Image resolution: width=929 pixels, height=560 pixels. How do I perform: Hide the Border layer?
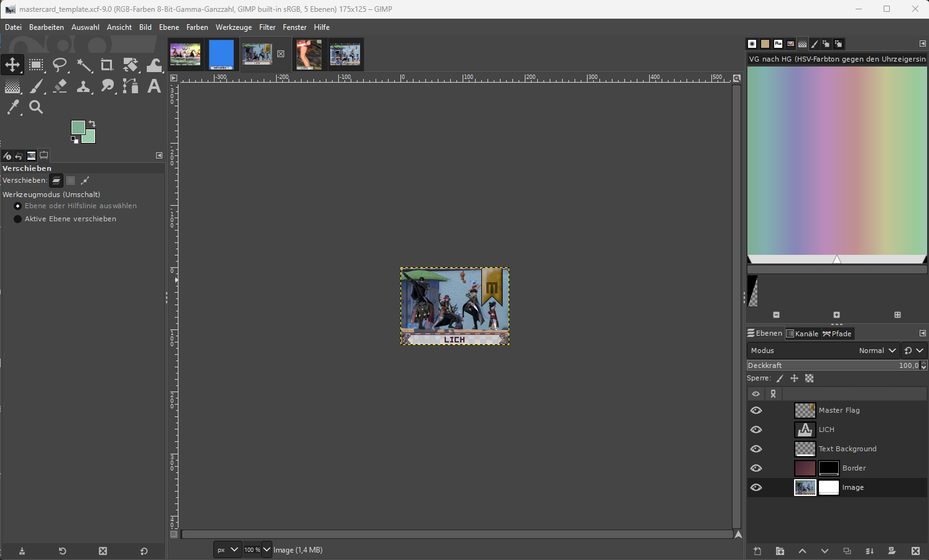[756, 468]
